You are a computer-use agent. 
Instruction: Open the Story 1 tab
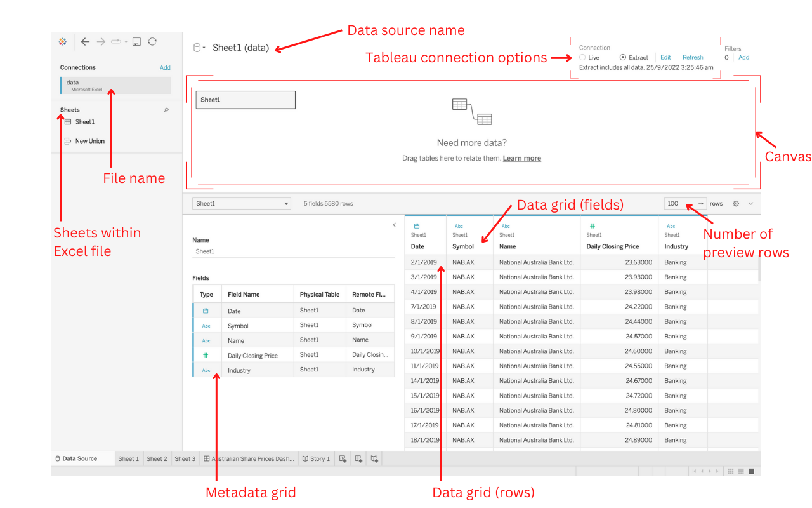316,458
